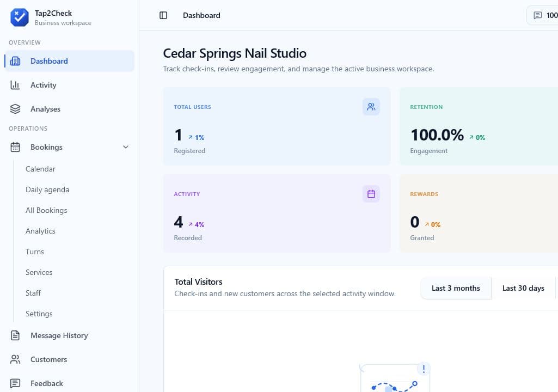Viewport: 558px width, 392px height.
Task: Open Message History page
Action: pyautogui.click(x=69, y=335)
